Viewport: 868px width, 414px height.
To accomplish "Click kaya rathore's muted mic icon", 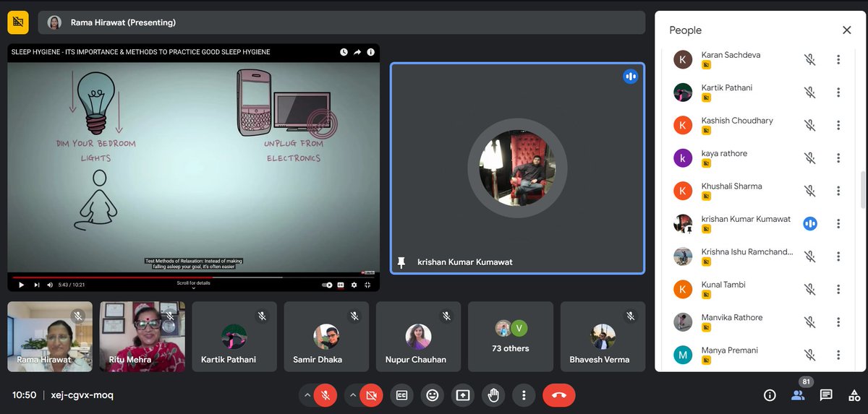I will click(810, 158).
